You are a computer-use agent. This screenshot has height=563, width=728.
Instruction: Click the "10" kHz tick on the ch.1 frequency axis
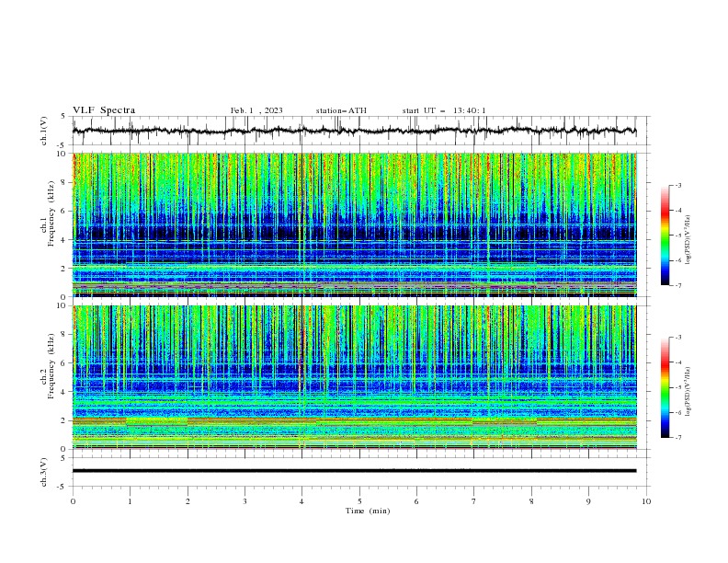point(63,154)
